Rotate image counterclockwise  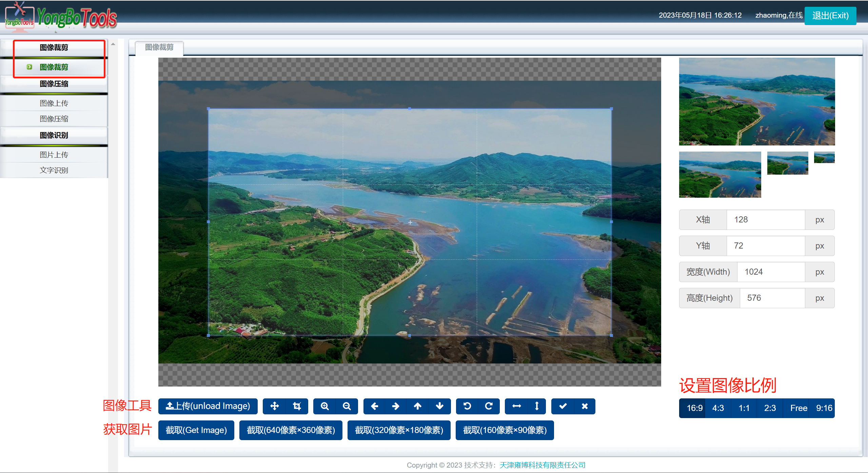pos(467,406)
